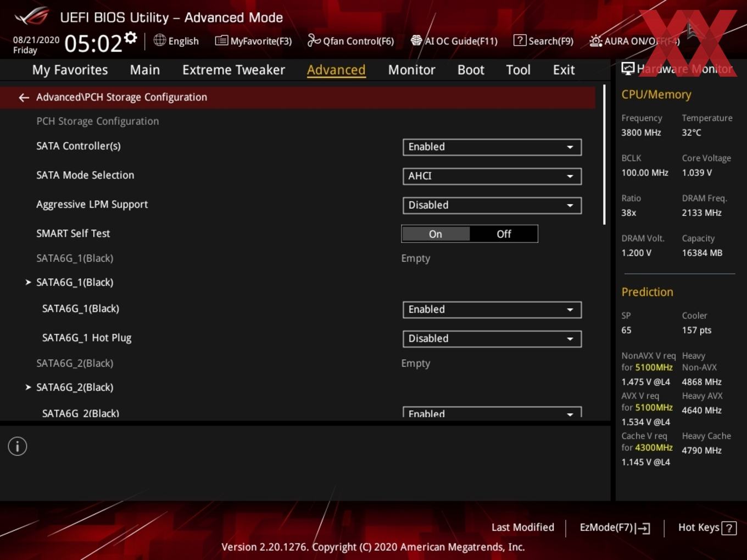
Task: Click the SATA Mode Selection label
Action: tap(85, 175)
